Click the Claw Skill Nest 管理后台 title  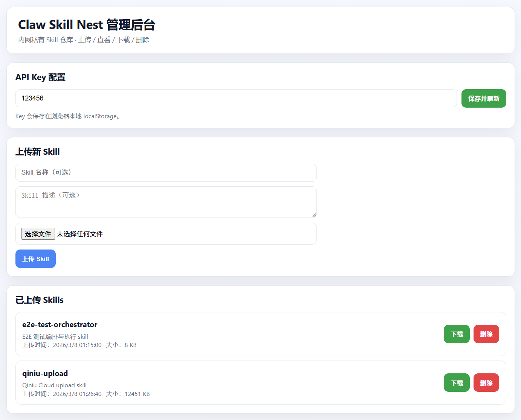coord(87,25)
